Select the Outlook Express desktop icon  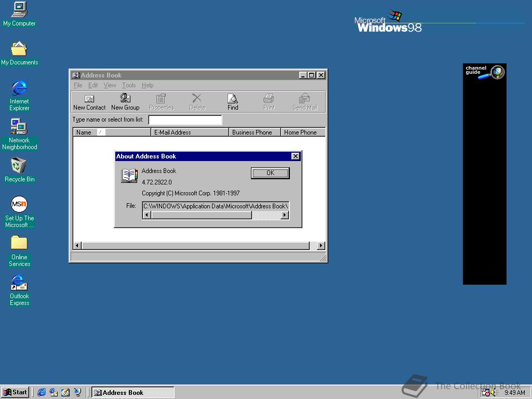19,290
